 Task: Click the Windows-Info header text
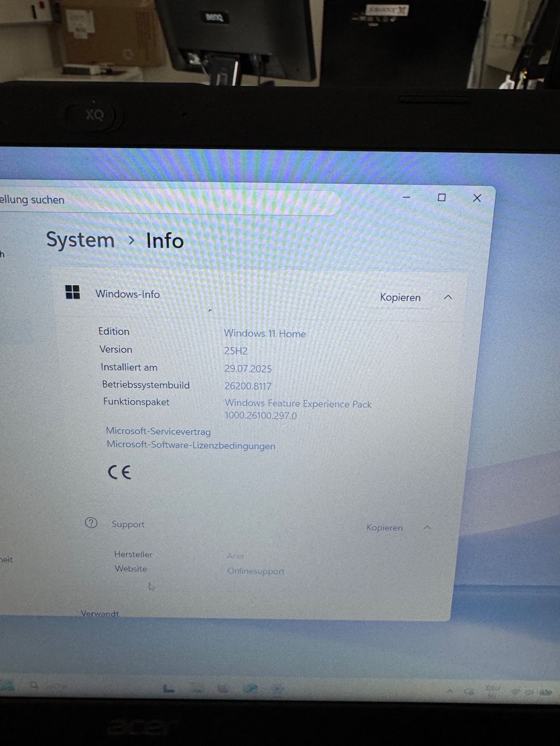[x=127, y=294]
